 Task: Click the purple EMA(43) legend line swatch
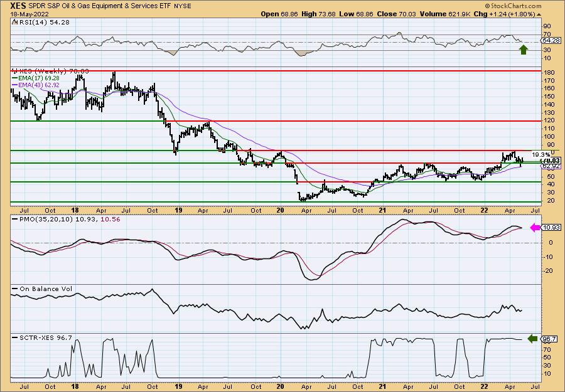(14, 85)
